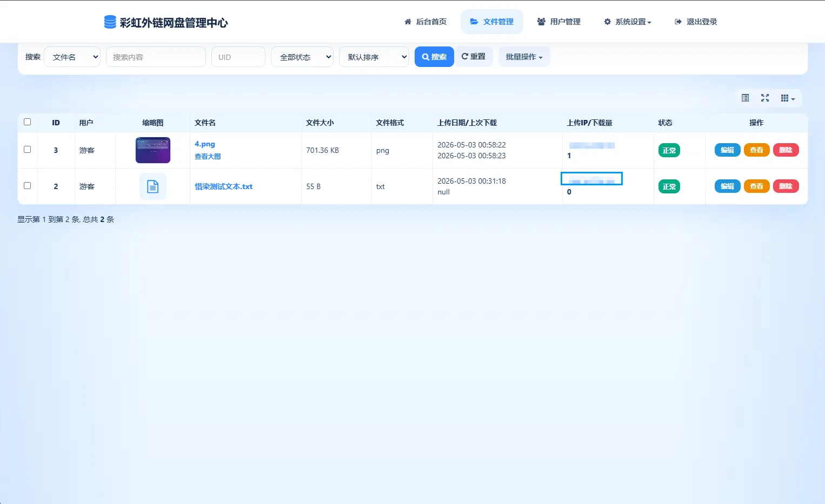Click the 查看大图 link
Image resolution: width=825 pixels, height=504 pixels.
coord(208,157)
